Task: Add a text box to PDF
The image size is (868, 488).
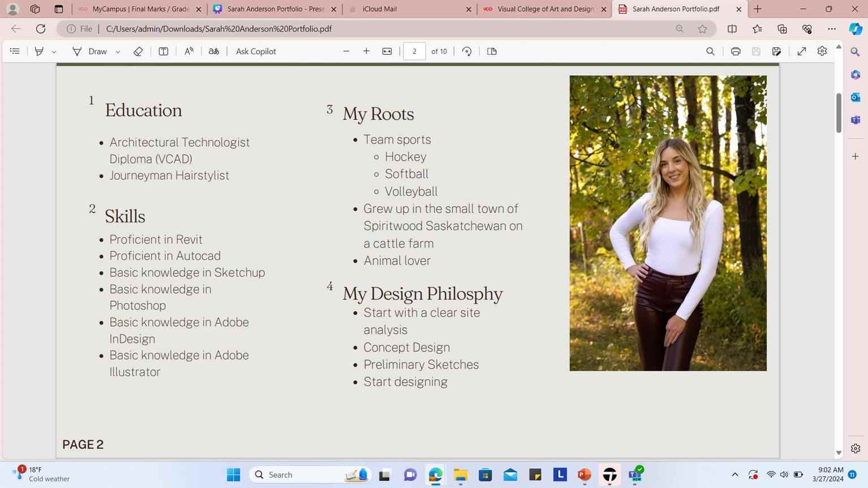Action: 164,52
